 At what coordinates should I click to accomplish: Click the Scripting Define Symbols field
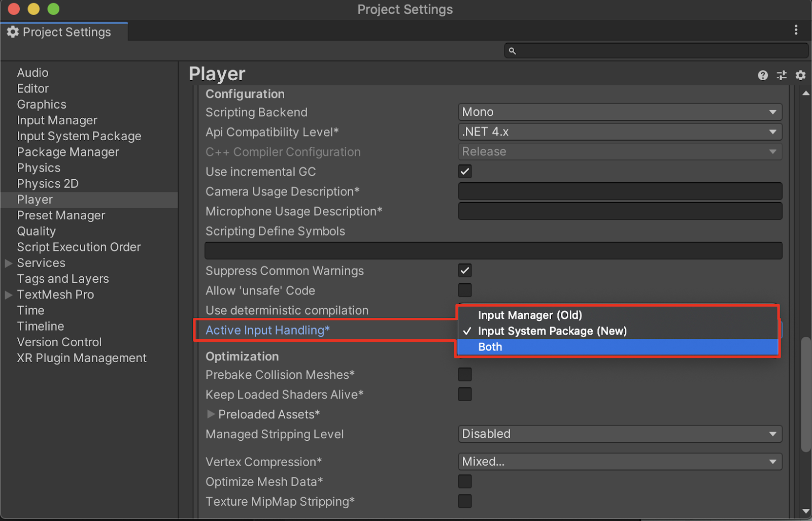click(x=493, y=251)
